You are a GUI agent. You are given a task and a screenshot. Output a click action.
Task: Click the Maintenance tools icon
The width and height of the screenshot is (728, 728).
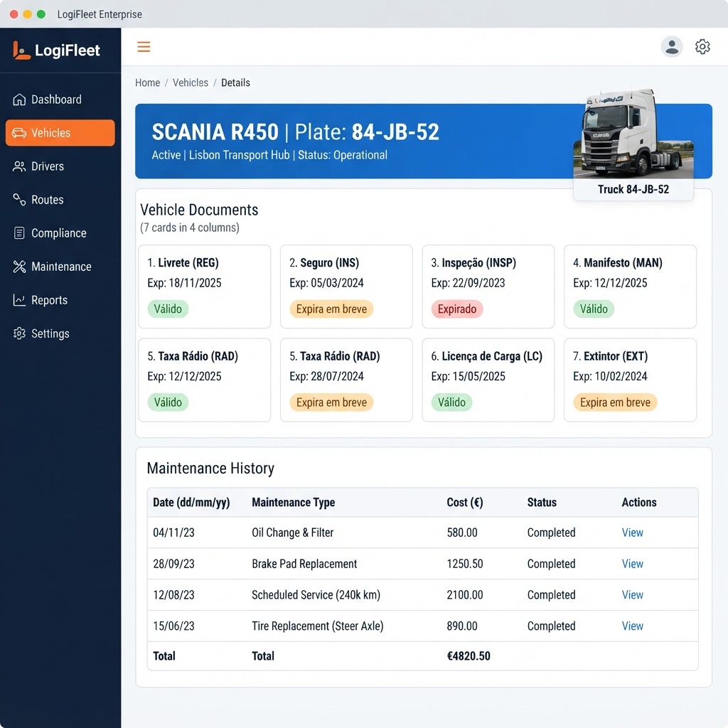[x=19, y=267]
